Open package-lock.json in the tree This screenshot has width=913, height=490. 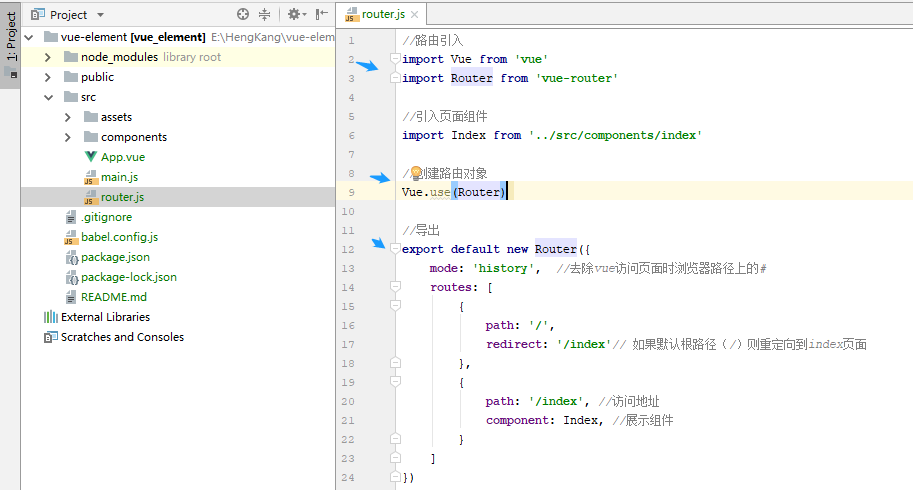[129, 277]
